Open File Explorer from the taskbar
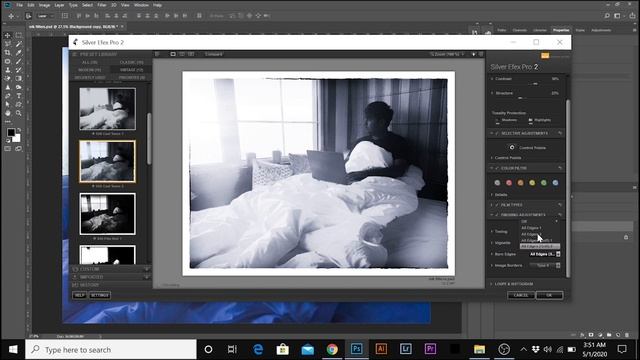The image size is (640, 360). click(x=479, y=349)
